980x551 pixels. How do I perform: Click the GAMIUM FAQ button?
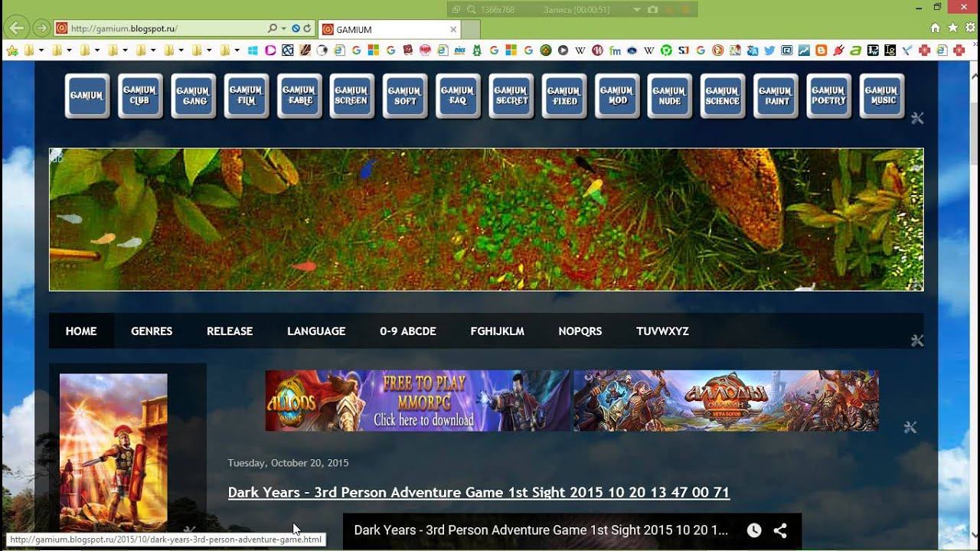tap(458, 96)
